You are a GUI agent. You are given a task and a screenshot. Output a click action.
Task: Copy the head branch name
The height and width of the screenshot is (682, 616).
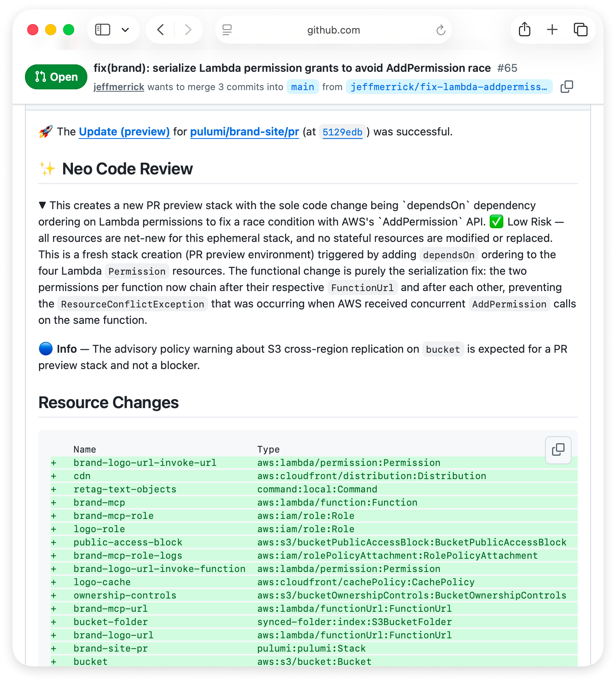click(x=566, y=87)
